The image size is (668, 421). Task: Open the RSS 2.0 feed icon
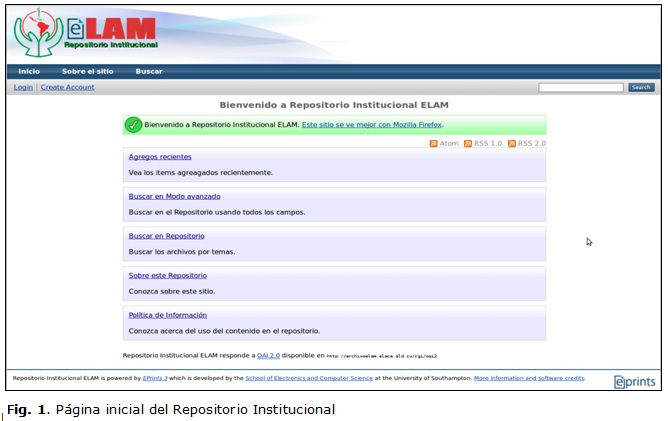[512, 144]
